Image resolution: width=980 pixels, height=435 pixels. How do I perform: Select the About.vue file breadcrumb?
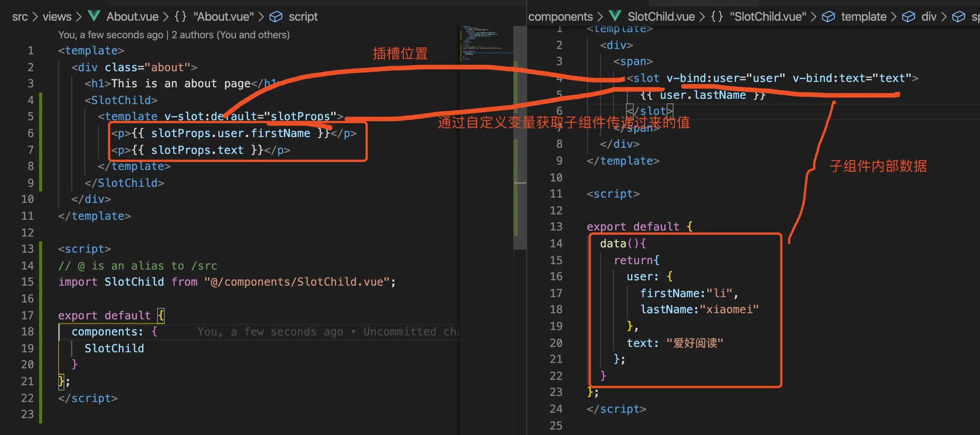click(132, 16)
